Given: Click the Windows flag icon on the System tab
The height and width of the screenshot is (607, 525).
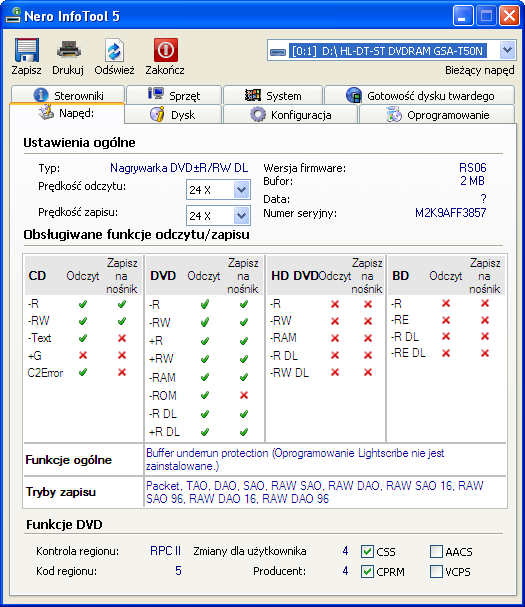Looking at the screenshot, I should coord(253,95).
